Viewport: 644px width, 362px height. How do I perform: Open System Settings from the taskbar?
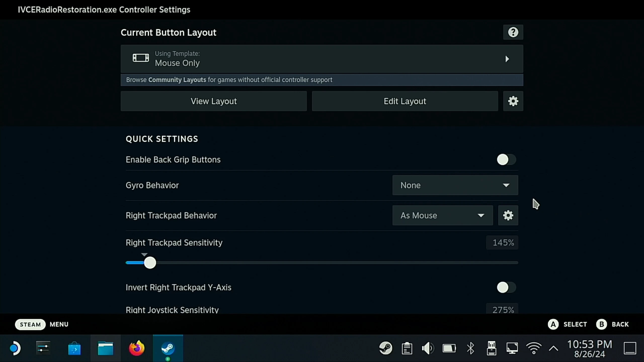(43, 348)
